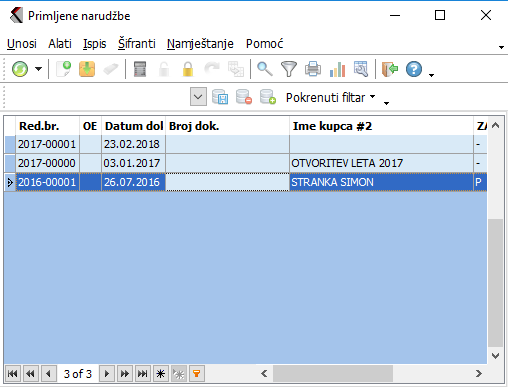Open the bar chart analysis icon
Viewport: 508px width, 387px height.
(337, 69)
